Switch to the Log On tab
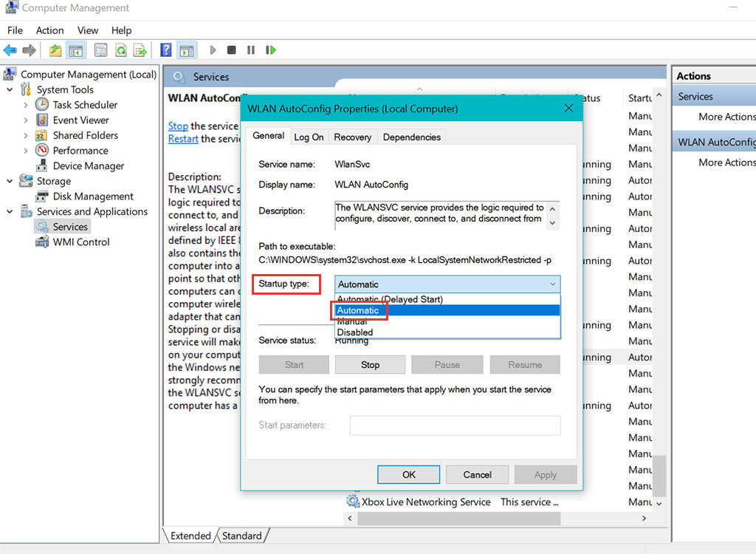The image size is (756, 554). [309, 137]
